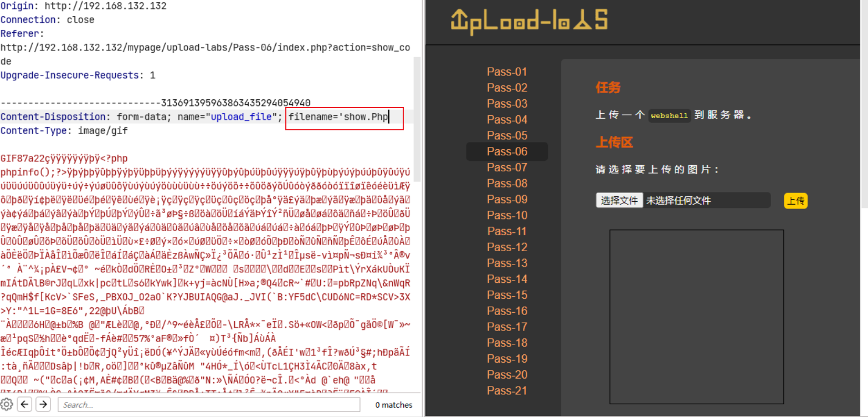This screenshot has width=868, height=417.
Task: Click the next match forward arrow
Action: point(43,404)
